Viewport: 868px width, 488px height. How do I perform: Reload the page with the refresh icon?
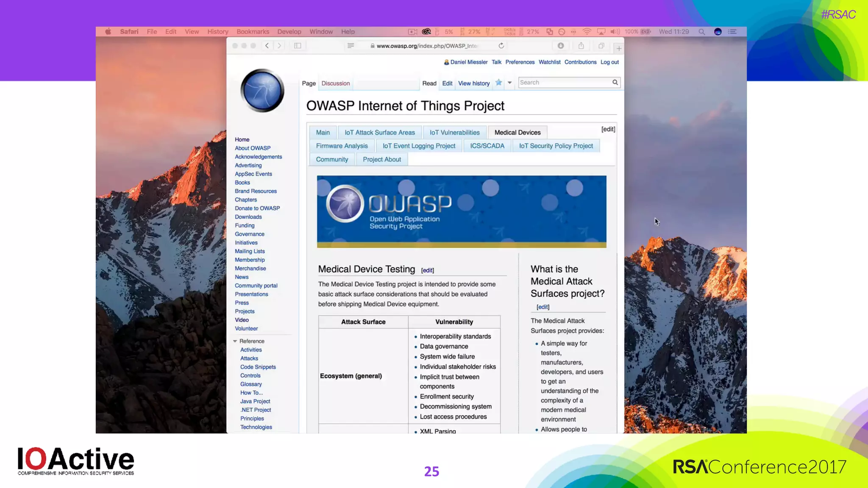click(x=501, y=46)
